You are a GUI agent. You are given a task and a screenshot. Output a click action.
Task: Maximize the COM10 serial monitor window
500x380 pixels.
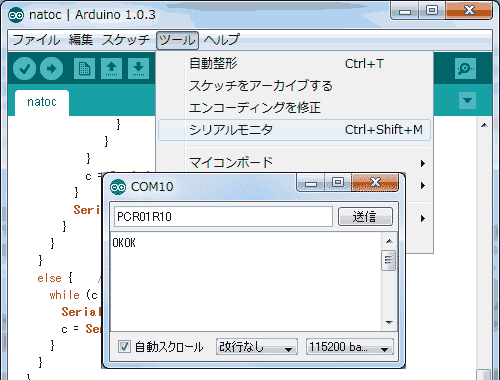pyautogui.click(x=338, y=182)
